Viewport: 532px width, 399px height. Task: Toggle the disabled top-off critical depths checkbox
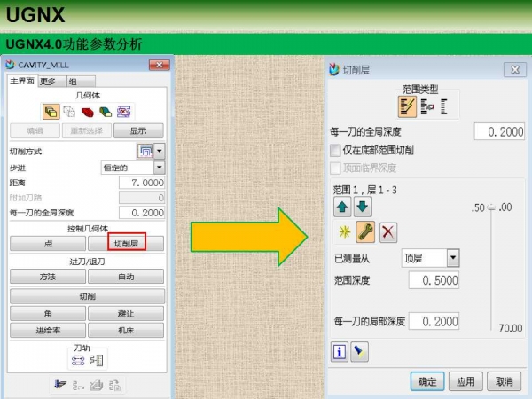click(x=335, y=168)
